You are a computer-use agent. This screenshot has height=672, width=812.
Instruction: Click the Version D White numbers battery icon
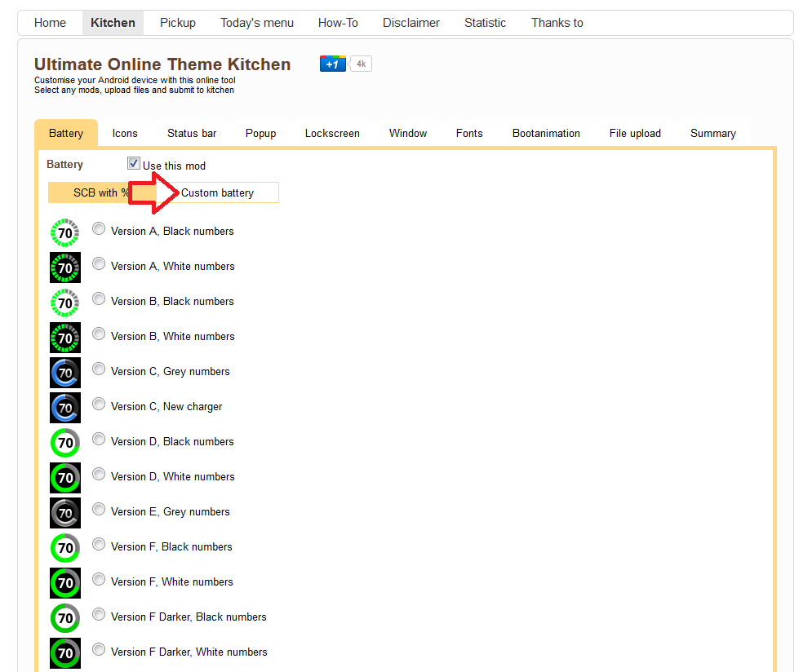click(65, 478)
